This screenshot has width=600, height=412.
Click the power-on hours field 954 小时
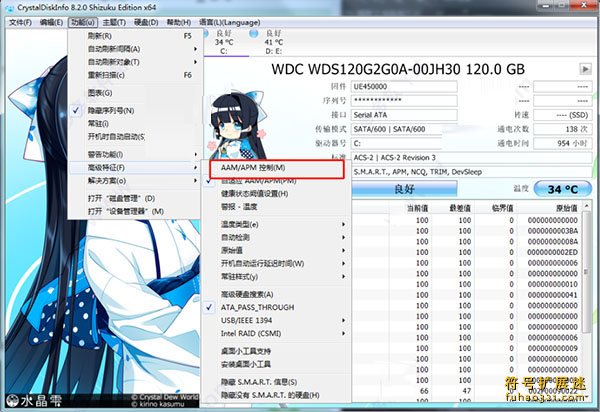coord(562,143)
